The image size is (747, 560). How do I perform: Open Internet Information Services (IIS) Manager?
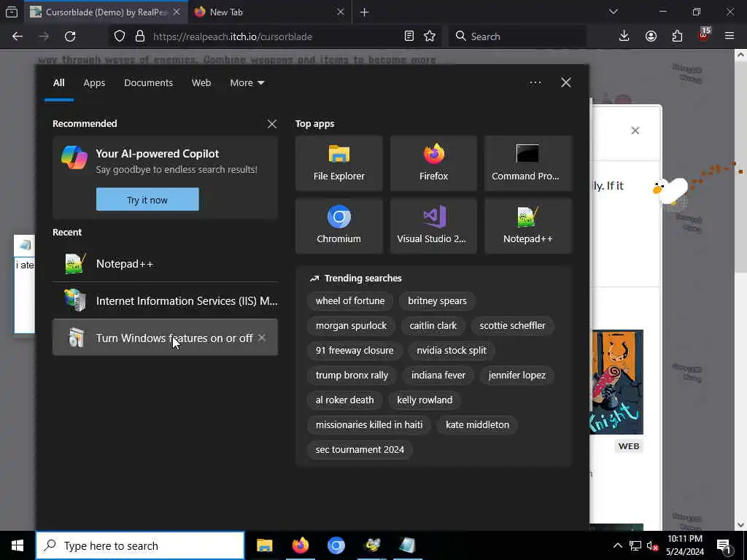click(165, 301)
